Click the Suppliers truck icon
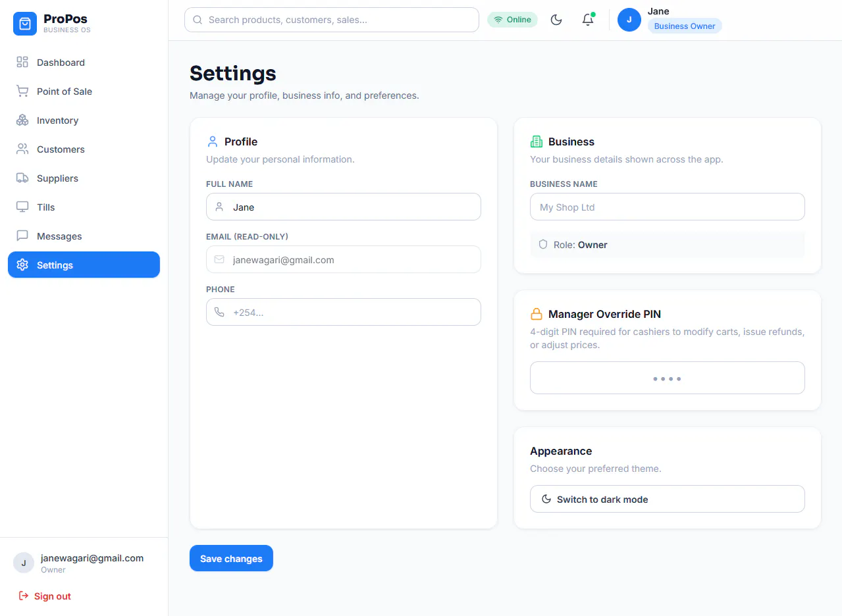 click(22, 178)
